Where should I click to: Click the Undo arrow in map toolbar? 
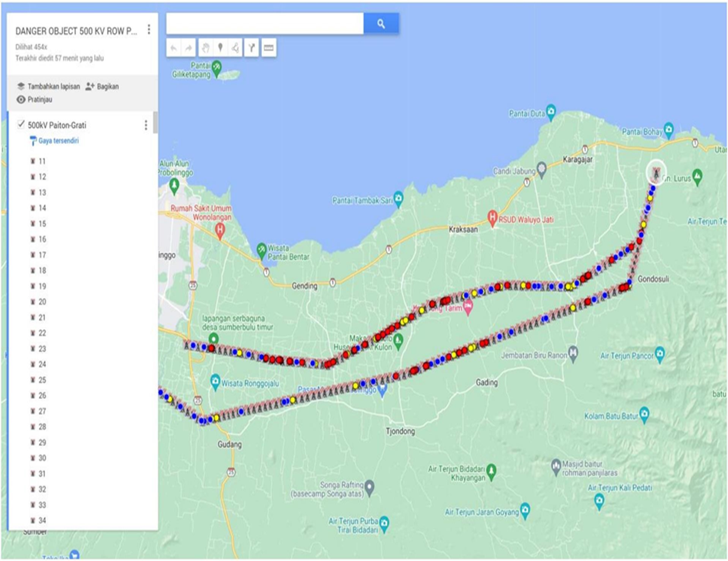tap(174, 48)
